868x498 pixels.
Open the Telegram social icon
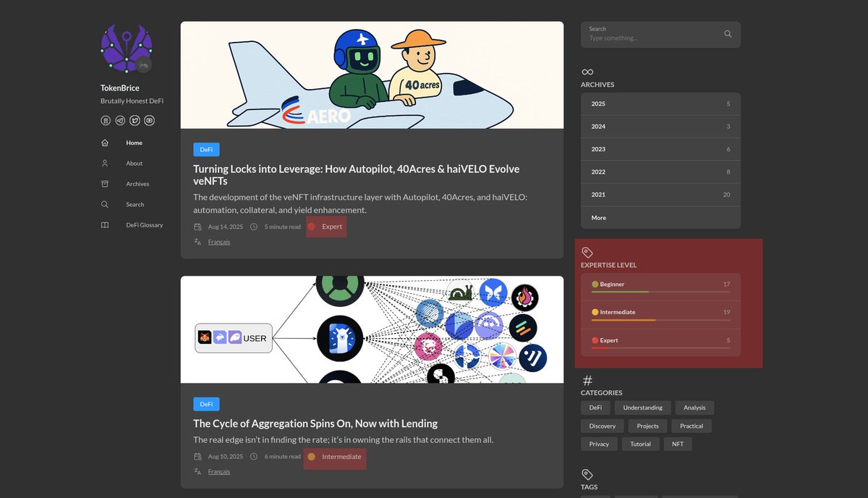pyautogui.click(x=120, y=120)
